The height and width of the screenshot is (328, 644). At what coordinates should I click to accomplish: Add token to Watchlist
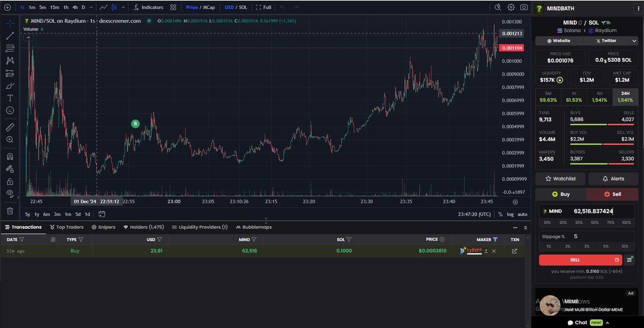(560, 178)
